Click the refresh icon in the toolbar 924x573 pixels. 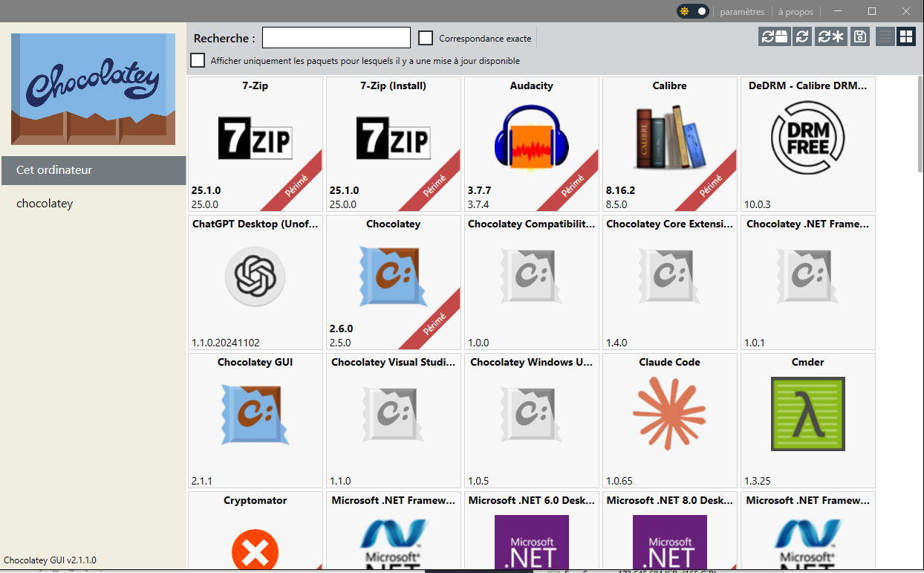tap(802, 36)
